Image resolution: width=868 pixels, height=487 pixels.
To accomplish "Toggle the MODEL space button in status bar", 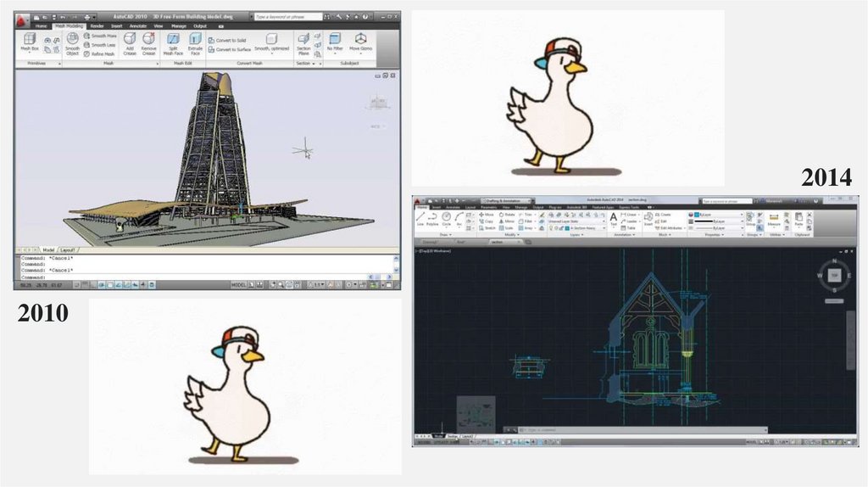I will click(x=241, y=285).
